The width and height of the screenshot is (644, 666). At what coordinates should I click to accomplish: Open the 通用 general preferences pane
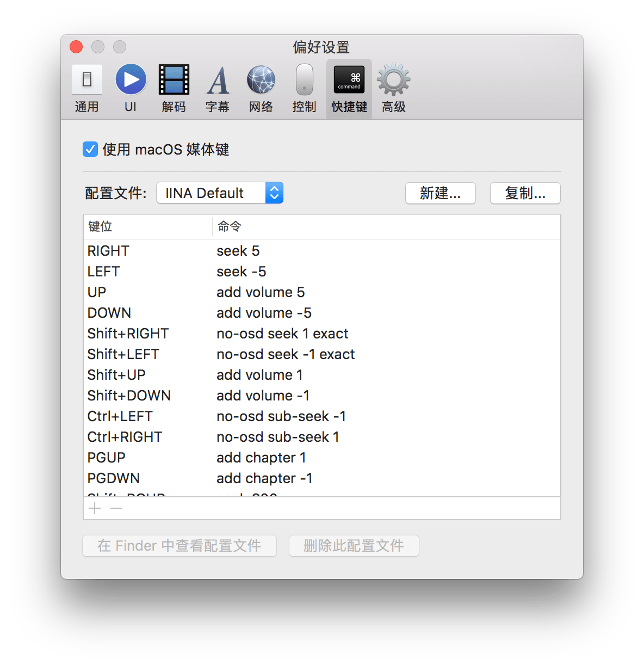tap(87, 89)
